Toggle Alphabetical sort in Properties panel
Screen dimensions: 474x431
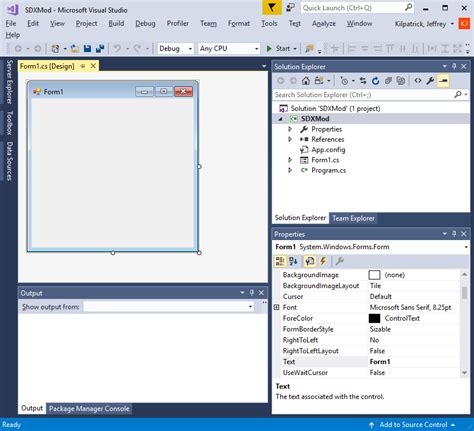293,261
